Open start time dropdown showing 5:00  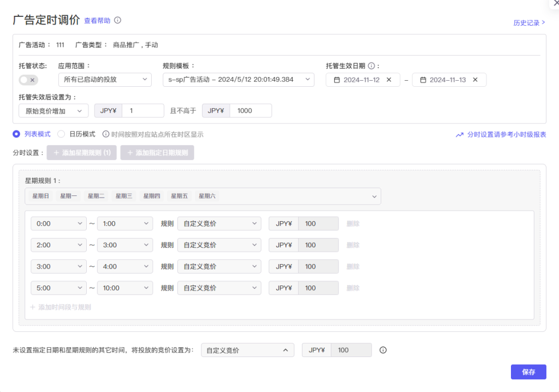58,288
